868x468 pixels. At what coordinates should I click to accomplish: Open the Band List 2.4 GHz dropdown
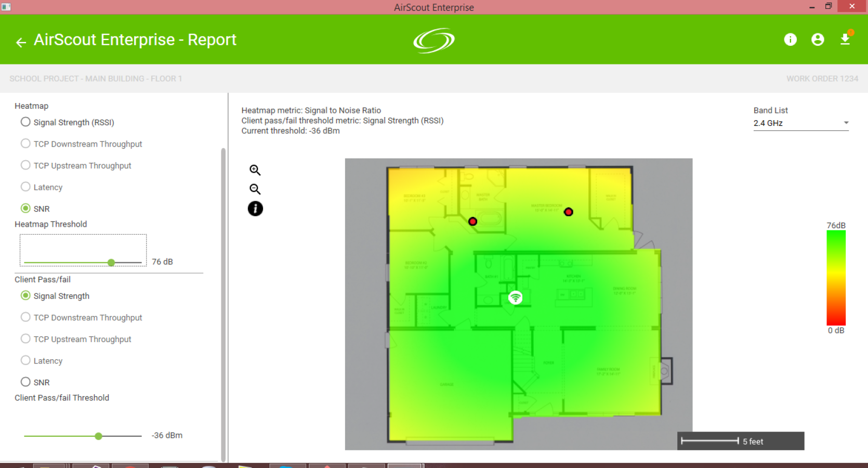point(801,123)
